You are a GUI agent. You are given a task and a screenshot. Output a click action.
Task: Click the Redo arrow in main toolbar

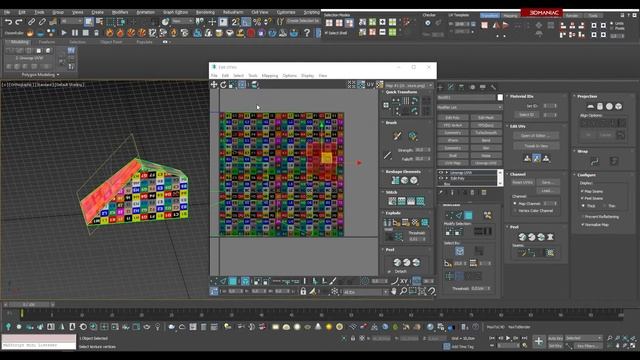(x=19, y=22)
